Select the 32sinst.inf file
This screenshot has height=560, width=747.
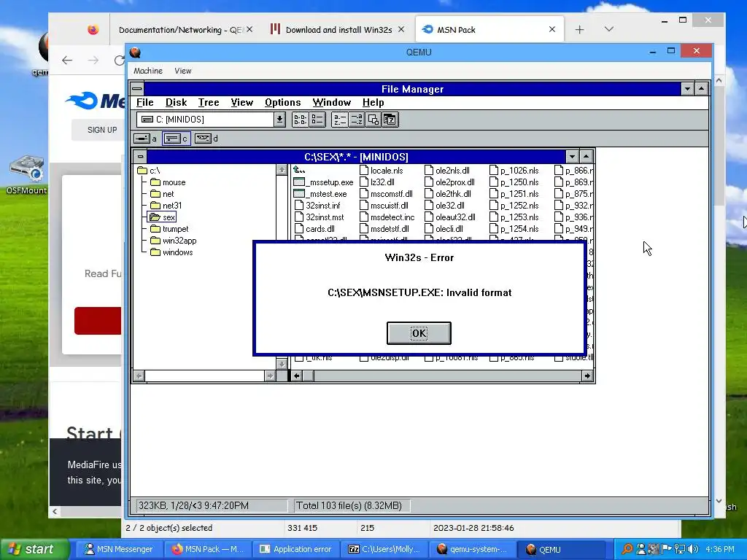(x=318, y=206)
